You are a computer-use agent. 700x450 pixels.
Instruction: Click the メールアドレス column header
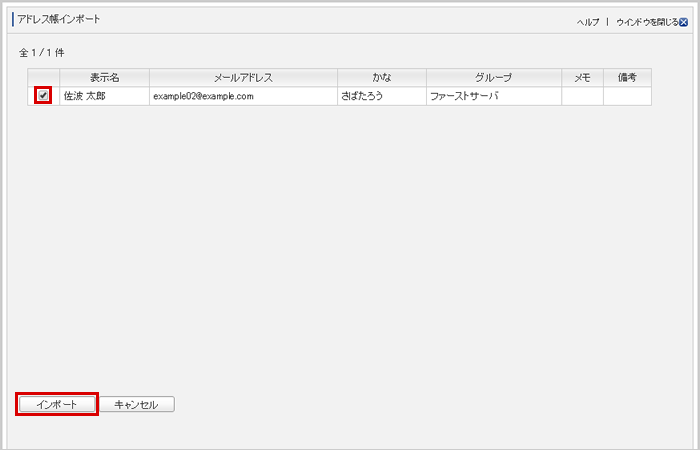243,78
